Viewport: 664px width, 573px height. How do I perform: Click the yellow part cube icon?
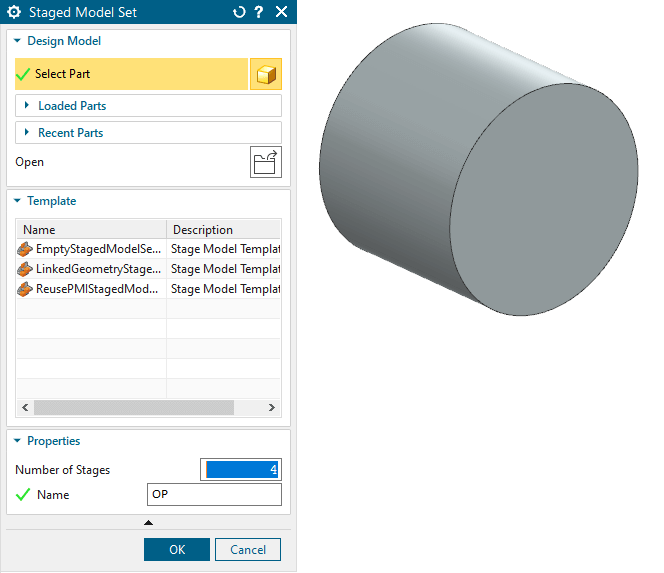[266, 74]
